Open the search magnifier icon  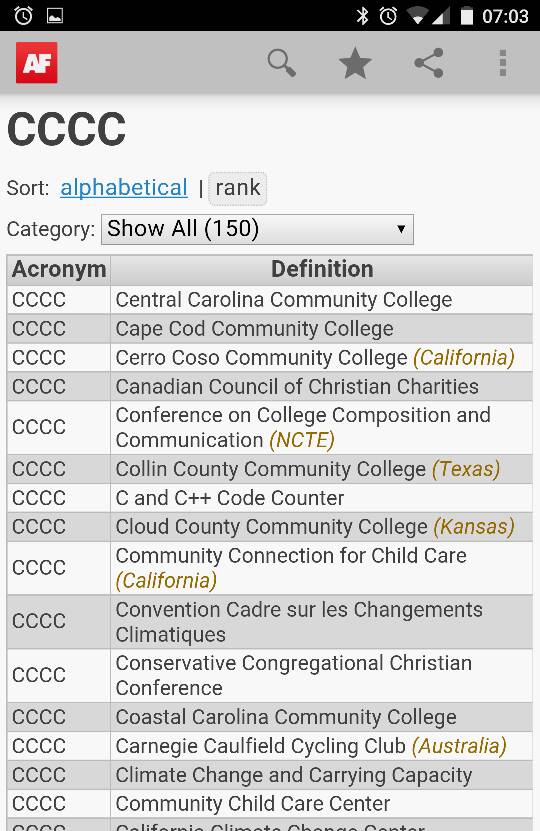[x=281, y=63]
